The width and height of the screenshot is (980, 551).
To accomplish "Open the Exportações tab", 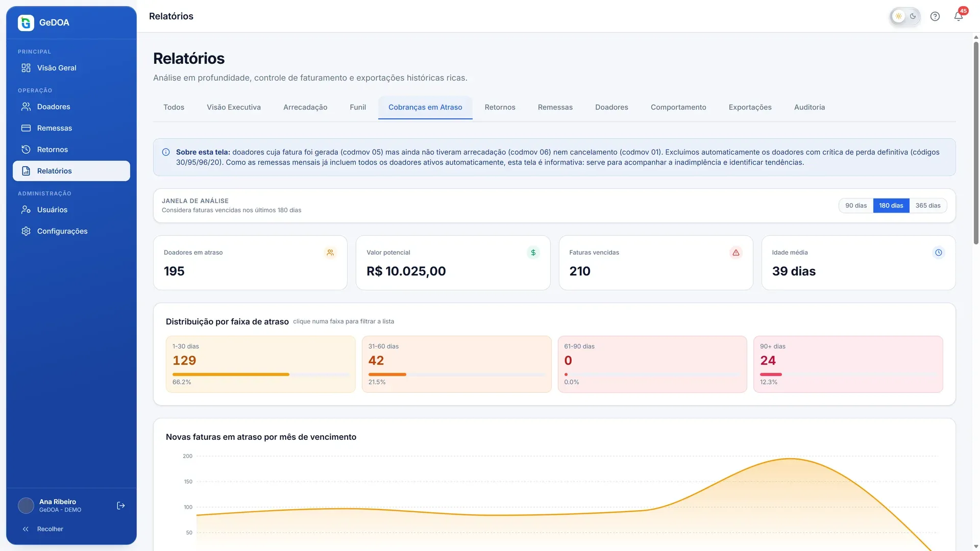I will (750, 107).
